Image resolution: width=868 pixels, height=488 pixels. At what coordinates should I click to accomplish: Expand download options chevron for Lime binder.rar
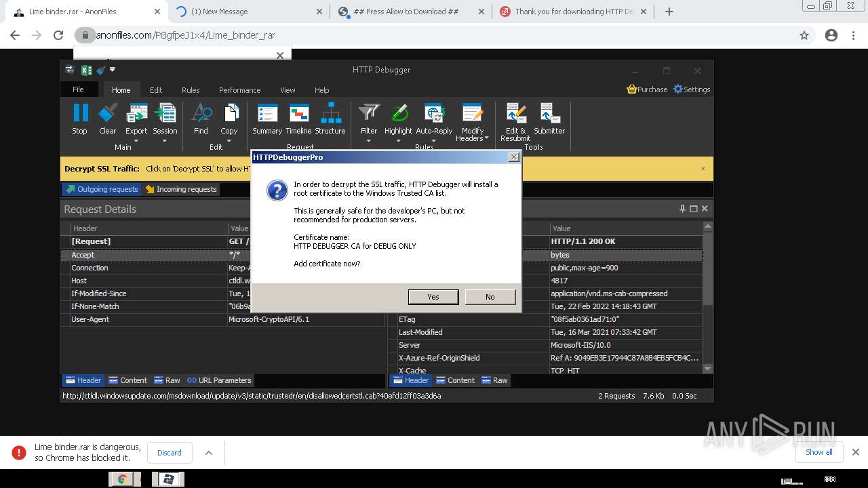coord(209,453)
